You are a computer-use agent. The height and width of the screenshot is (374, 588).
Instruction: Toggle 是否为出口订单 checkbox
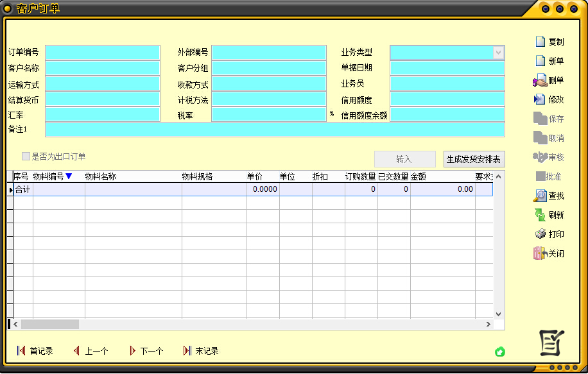[x=26, y=157]
